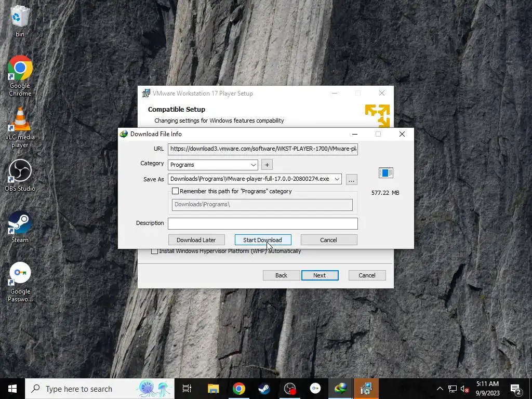Open the VLC media player desktop shortcut
Image resolution: width=532 pixels, height=399 pixels.
pyautogui.click(x=20, y=128)
